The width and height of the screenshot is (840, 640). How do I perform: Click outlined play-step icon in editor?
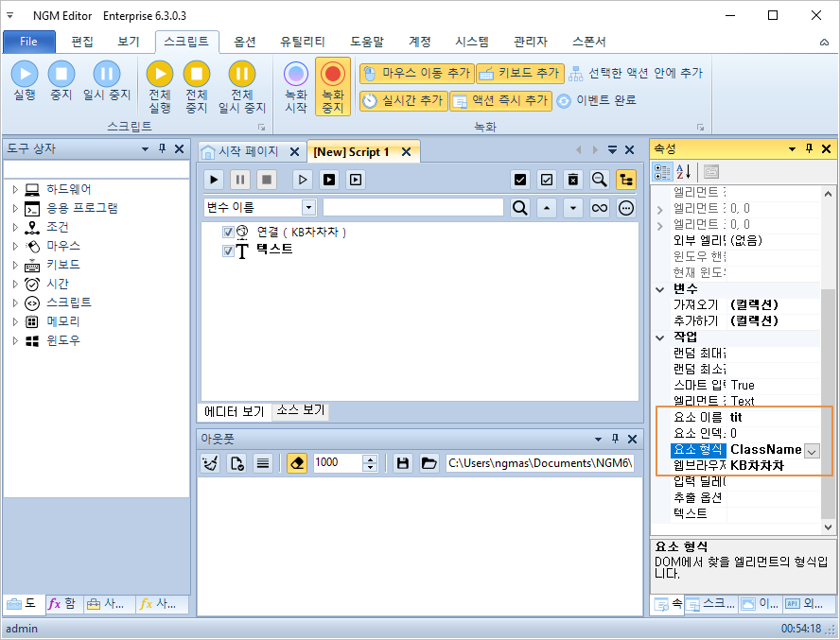click(303, 180)
